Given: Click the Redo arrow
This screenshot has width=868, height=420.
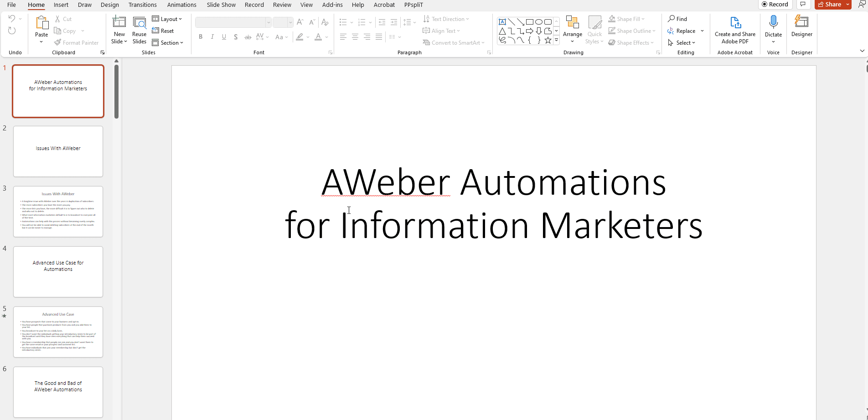Looking at the screenshot, I should point(12,31).
